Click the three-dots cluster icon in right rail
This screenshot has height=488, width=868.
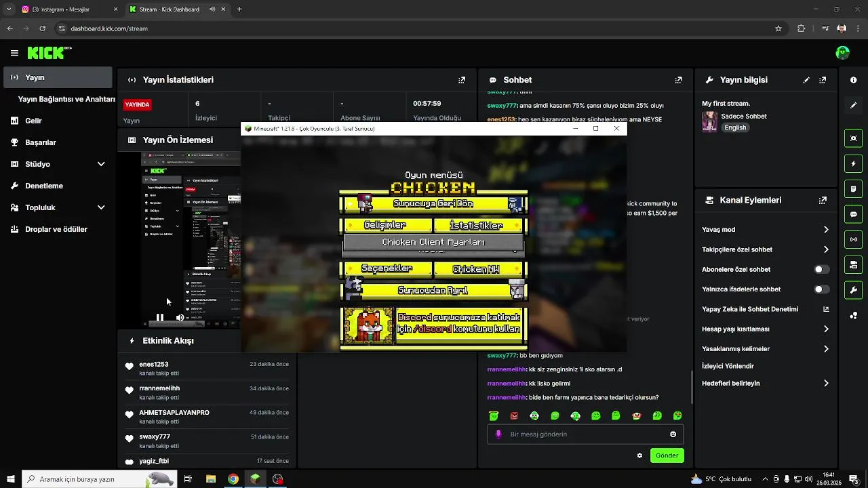click(853, 315)
